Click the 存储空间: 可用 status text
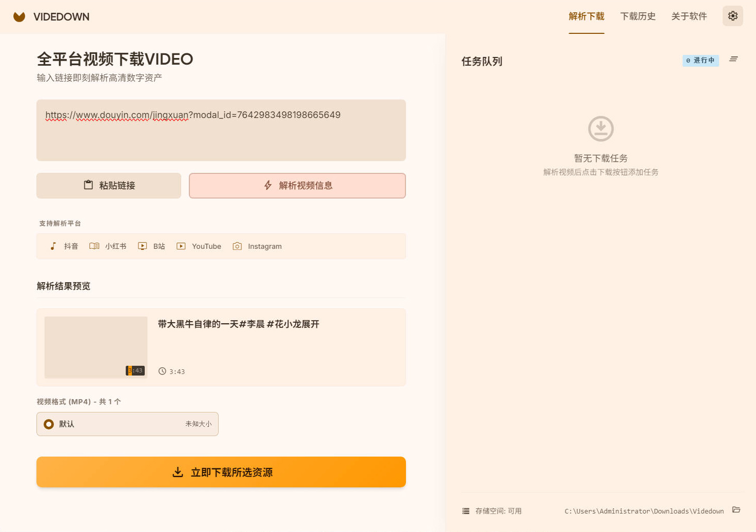Viewport: 756px width, 532px height. tap(498, 511)
